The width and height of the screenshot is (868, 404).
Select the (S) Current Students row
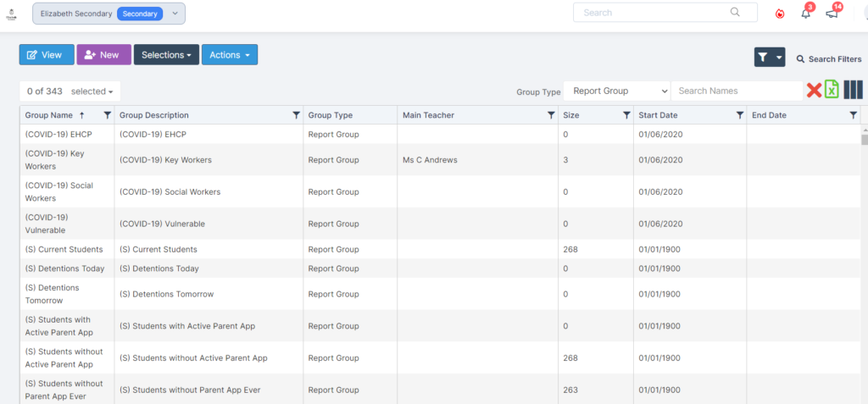tap(440, 249)
